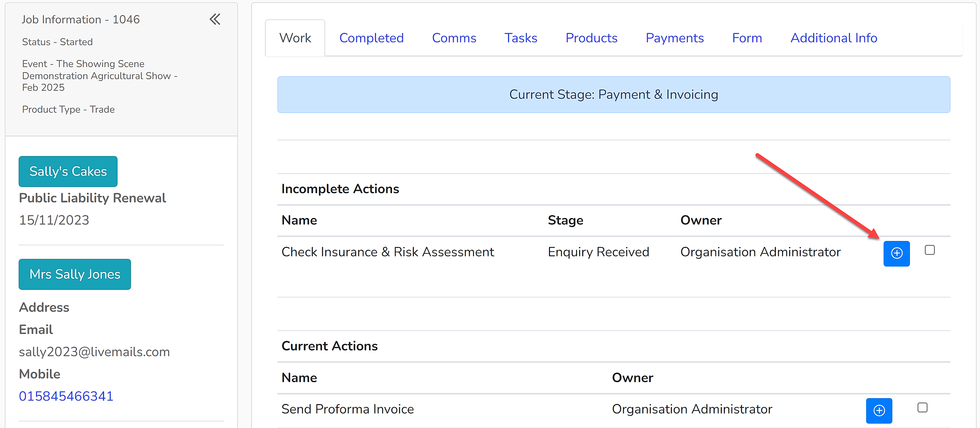Click the Event - The Showing Scene text
The image size is (980, 428).
click(100, 76)
